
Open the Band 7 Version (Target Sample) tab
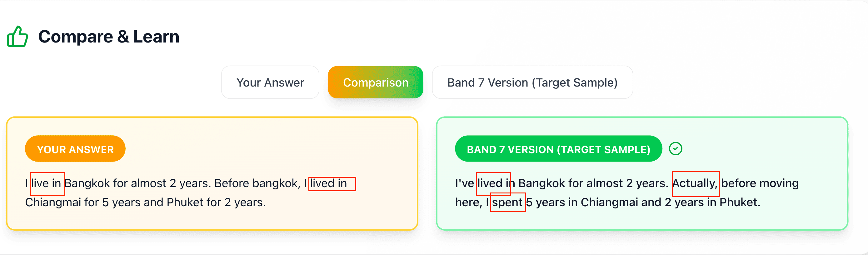532,82
